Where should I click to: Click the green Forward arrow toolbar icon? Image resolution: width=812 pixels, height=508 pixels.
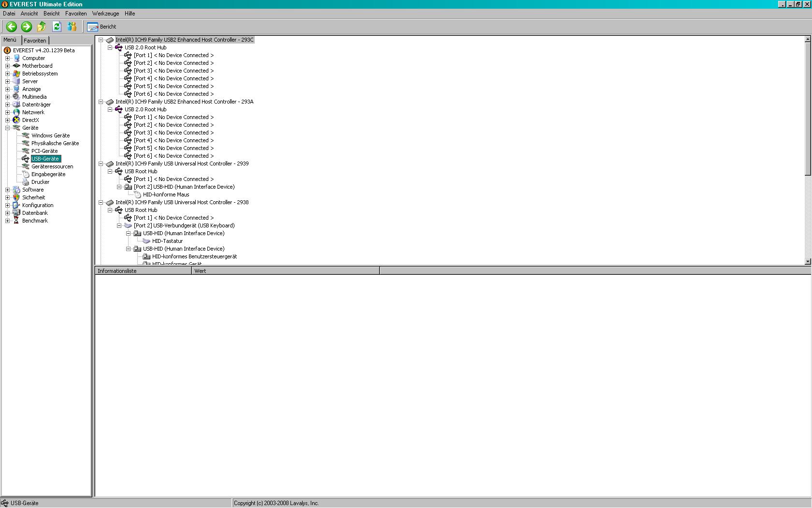(27, 27)
